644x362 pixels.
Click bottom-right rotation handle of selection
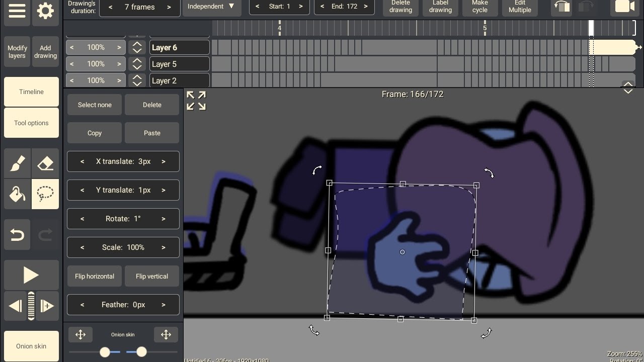point(487,333)
